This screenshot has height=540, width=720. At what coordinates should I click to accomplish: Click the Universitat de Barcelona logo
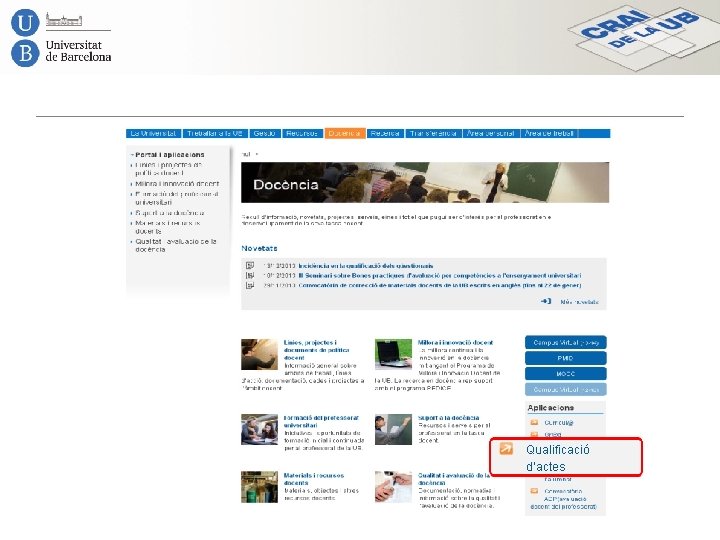pyautogui.click(x=61, y=38)
